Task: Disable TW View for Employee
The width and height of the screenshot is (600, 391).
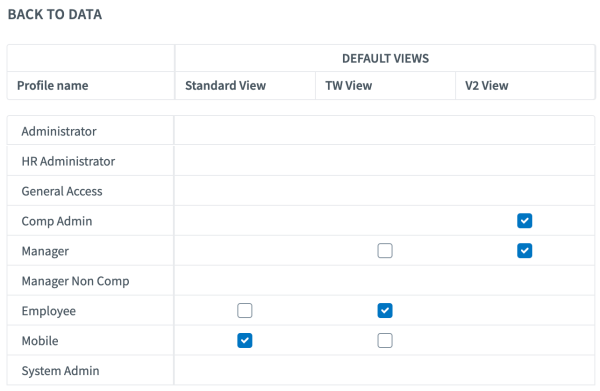Action: coord(385,310)
